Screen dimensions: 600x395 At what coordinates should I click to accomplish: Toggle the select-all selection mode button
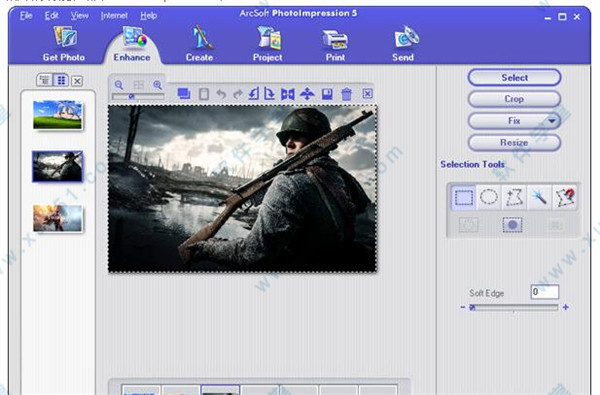(x=512, y=225)
